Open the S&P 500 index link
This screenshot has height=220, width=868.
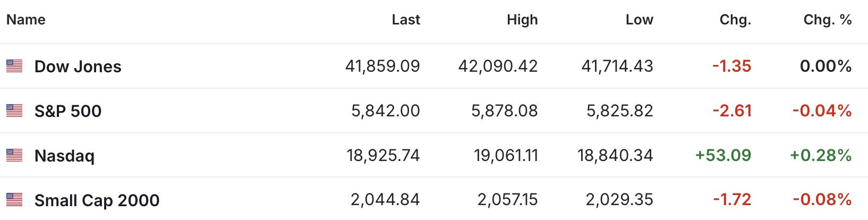pyautogui.click(x=68, y=111)
